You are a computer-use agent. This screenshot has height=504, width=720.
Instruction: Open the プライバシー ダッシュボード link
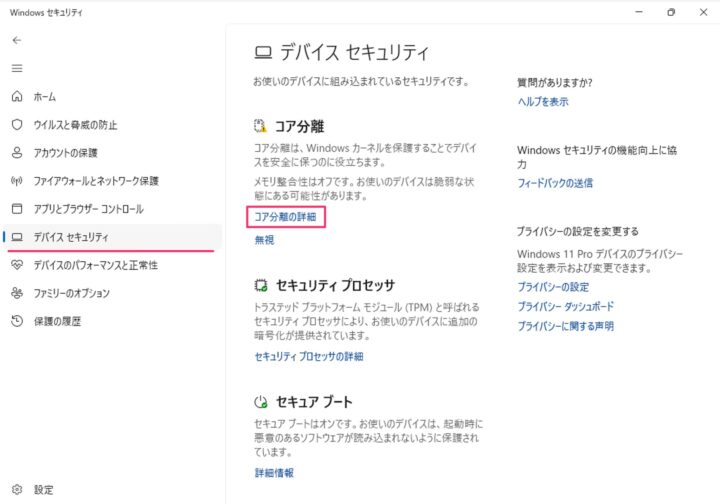[565, 306]
